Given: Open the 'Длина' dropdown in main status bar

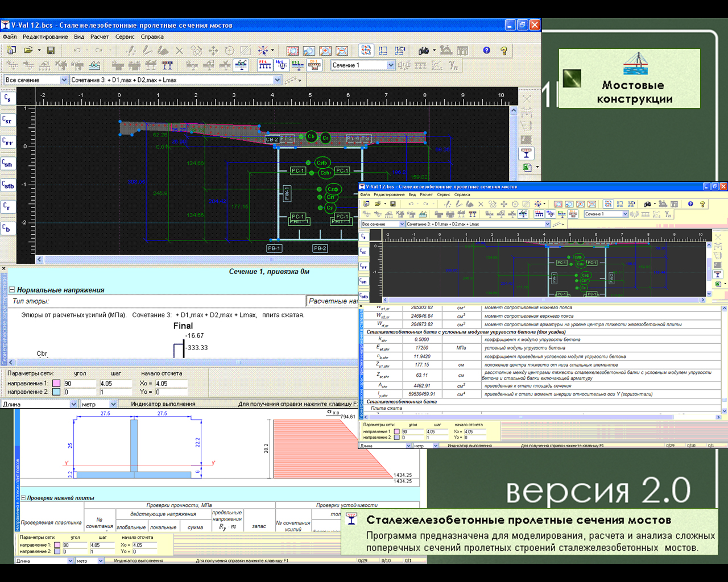Looking at the screenshot, I should tap(73, 404).
